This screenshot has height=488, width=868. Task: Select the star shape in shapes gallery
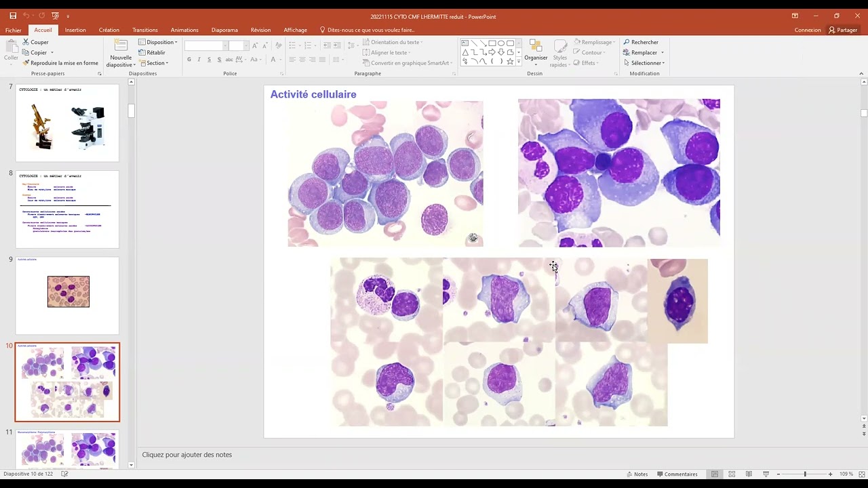point(510,61)
